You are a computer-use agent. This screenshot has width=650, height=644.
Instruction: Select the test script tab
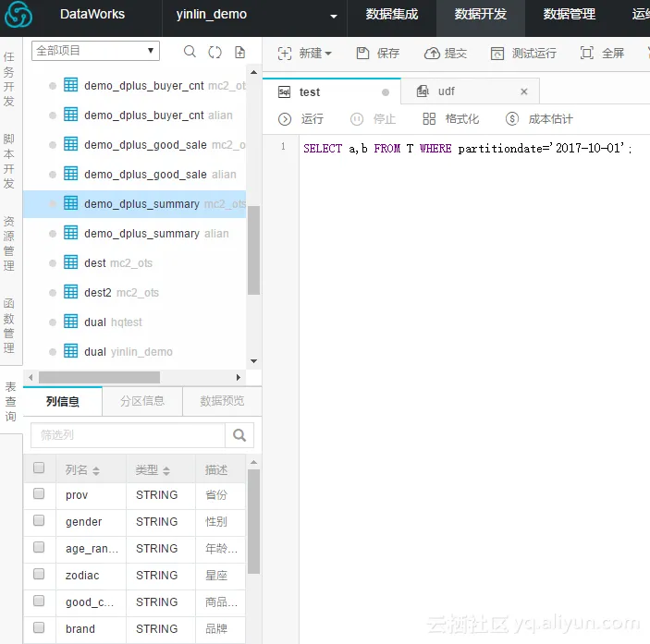[332, 92]
